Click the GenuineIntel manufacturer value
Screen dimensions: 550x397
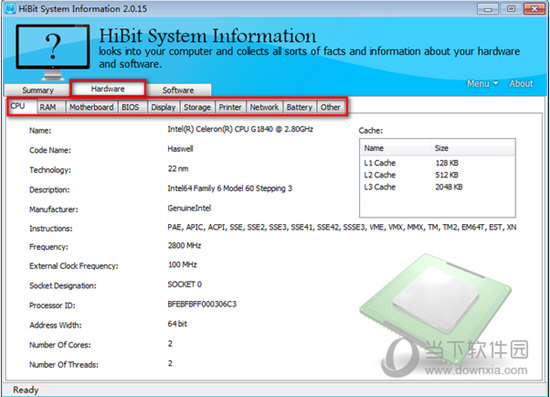click(189, 208)
